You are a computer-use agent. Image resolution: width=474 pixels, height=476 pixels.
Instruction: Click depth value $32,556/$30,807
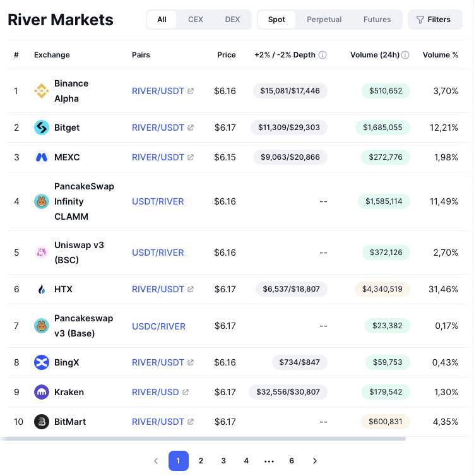click(288, 392)
